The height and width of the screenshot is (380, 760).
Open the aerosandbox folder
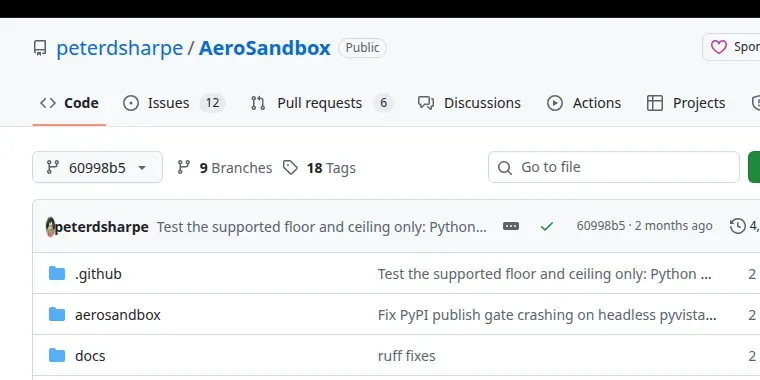[118, 315]
